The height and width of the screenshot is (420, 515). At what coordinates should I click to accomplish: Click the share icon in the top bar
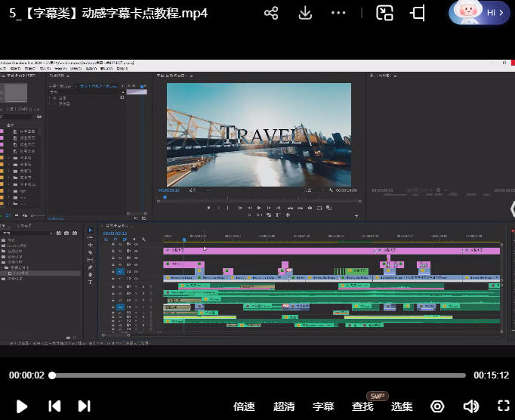[x=272, y=14]
